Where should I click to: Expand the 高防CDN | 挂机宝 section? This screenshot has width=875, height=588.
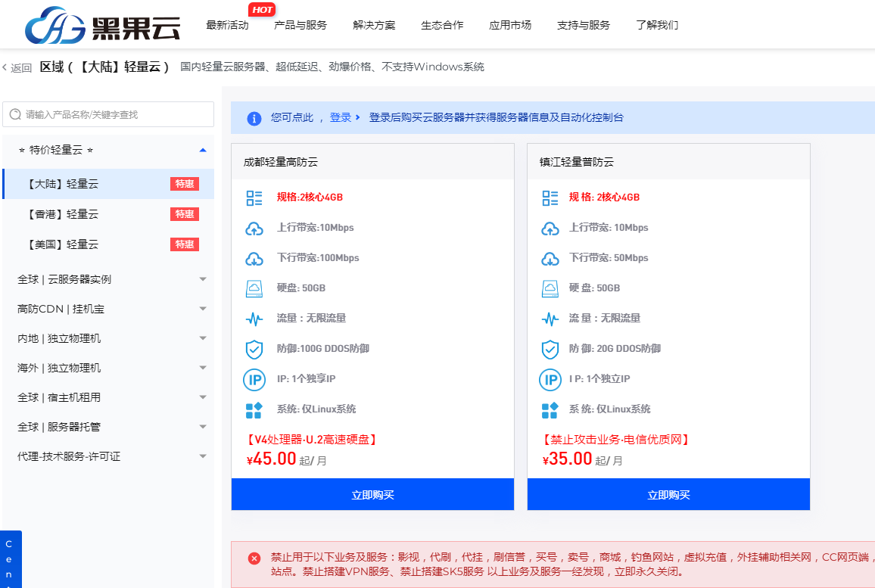[202, 308]
